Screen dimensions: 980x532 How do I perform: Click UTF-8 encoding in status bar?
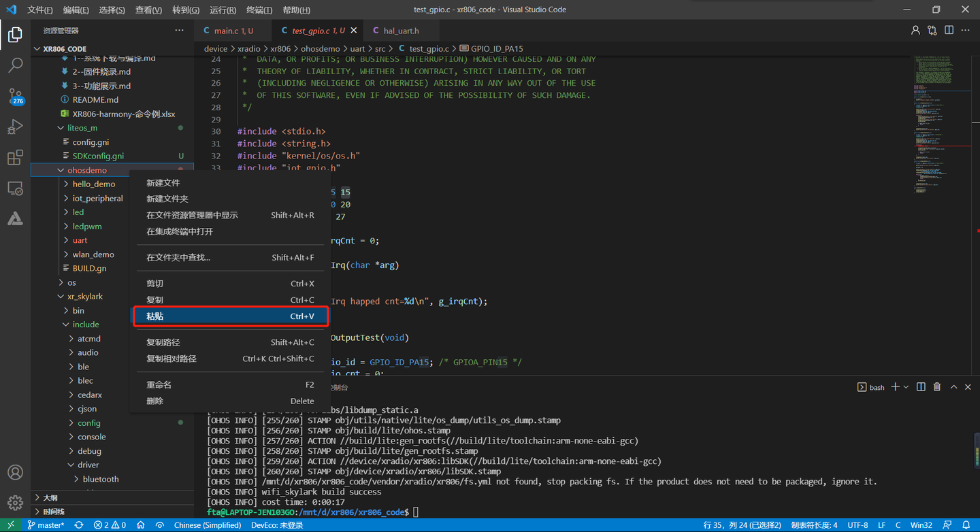857,525
